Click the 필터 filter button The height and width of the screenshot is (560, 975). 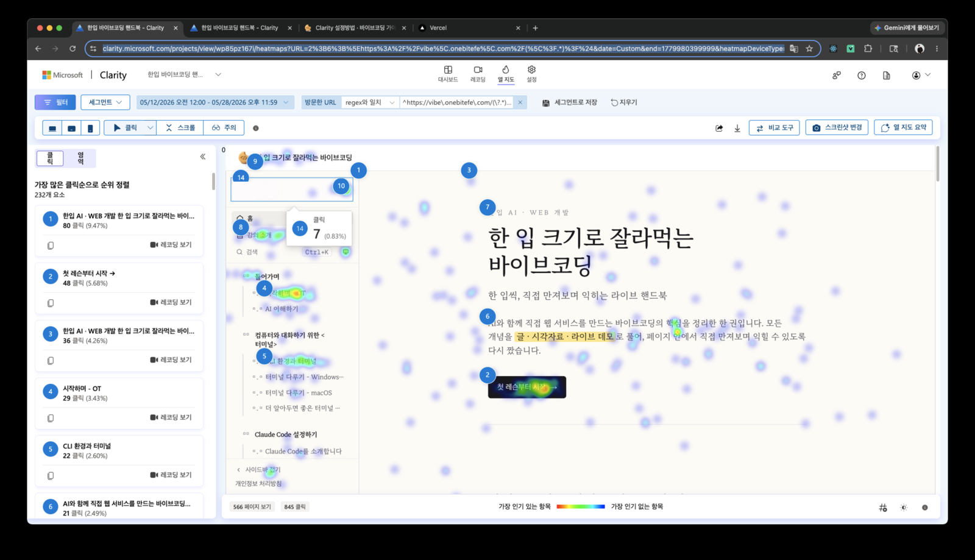point(55,102)
